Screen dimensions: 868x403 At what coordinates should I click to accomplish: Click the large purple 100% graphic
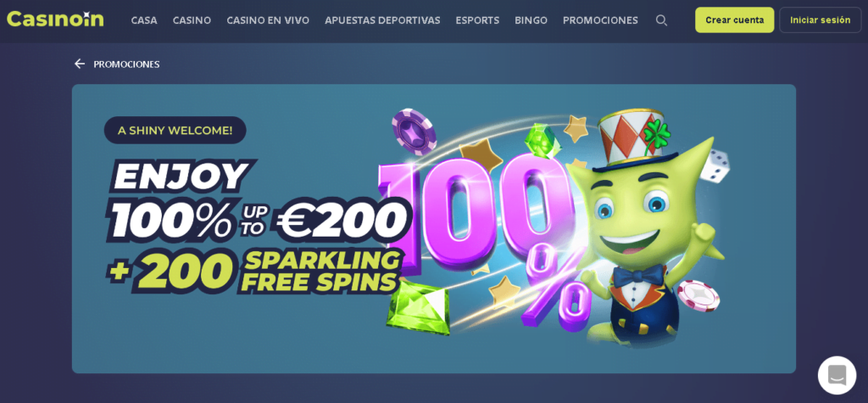[481, 232]
